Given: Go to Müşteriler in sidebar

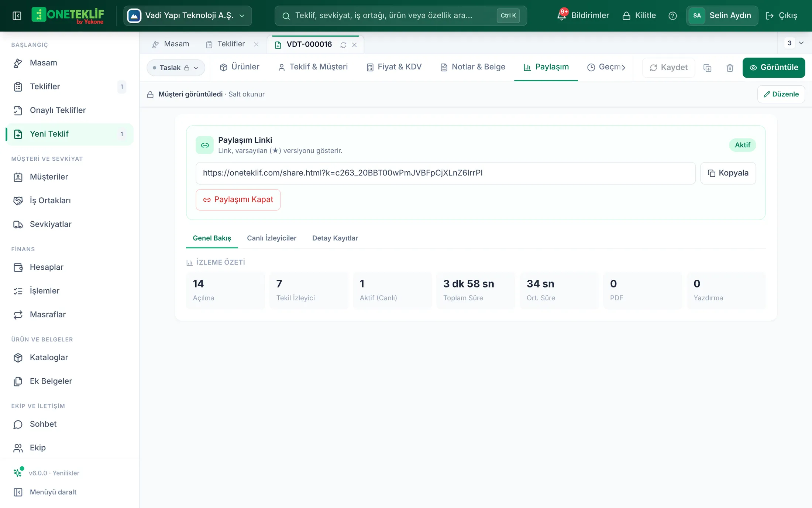Looking at the screenshot, I should pos(70,177).
